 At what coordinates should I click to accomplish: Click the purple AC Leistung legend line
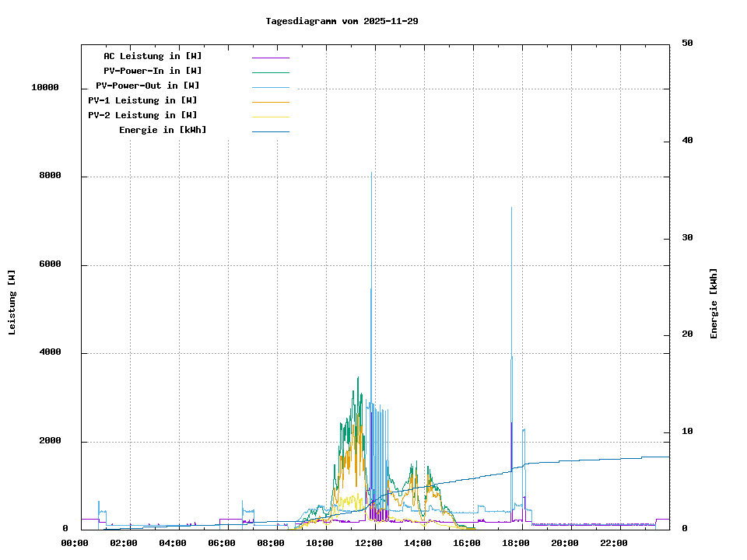point(270,58)
